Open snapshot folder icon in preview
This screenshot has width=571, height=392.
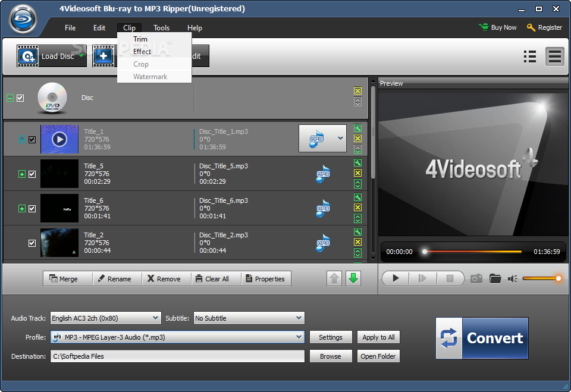(x=495, y=279)
